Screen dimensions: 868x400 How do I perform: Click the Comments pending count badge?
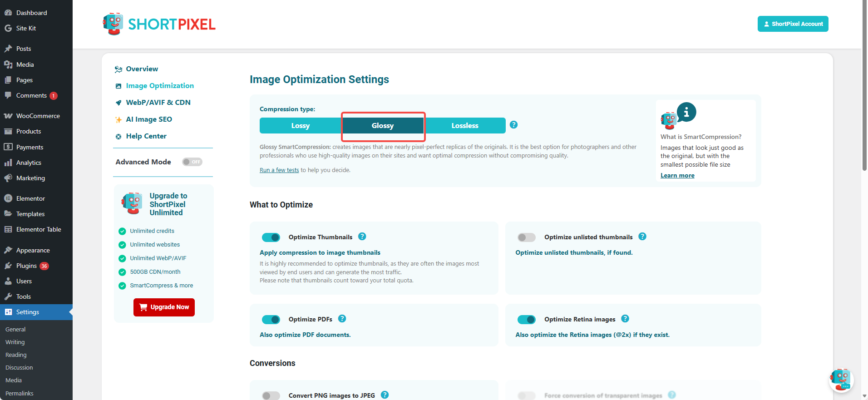[54, 96]
